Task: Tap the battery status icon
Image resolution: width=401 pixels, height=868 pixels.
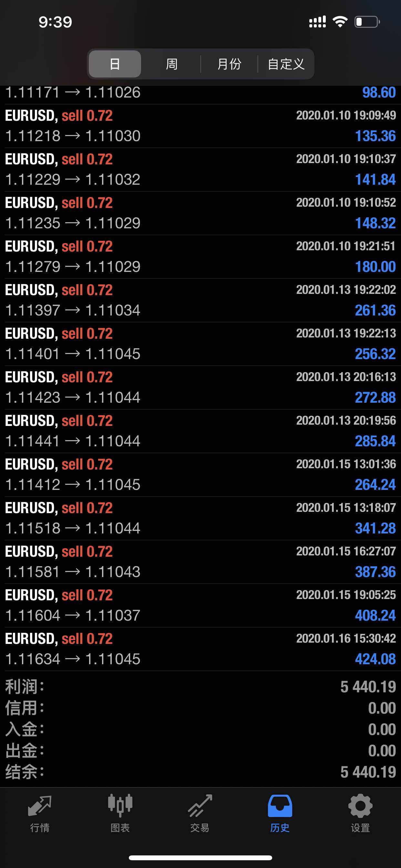Action: [367, 22]
